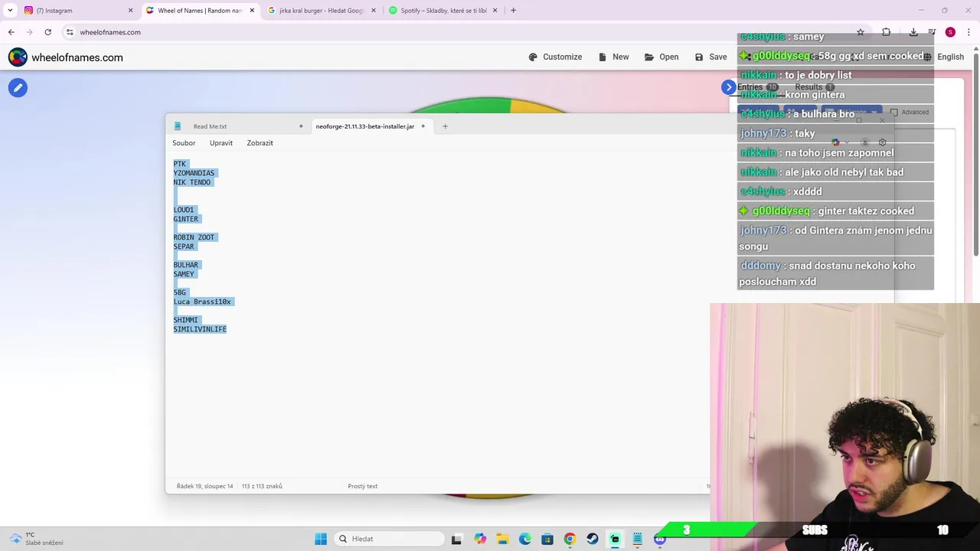This screenshot has height=551, width=980.
Task: Open Notepad settings gear icon
Action: (882, 143)
